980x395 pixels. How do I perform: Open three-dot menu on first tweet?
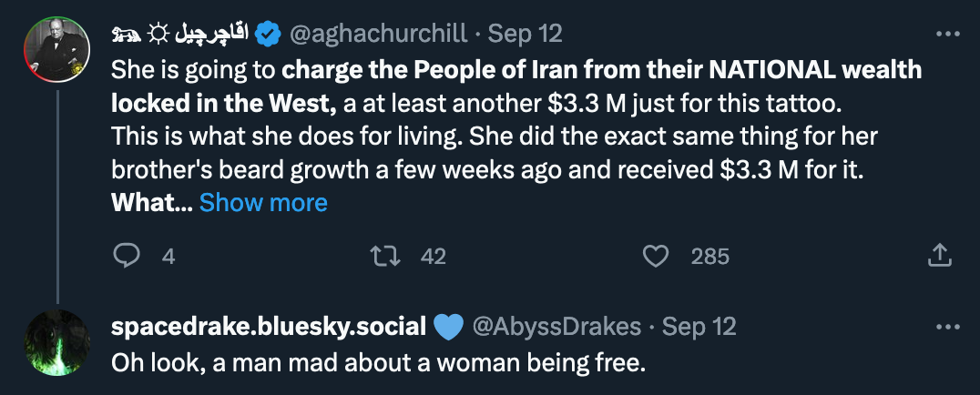coord(947,34)
